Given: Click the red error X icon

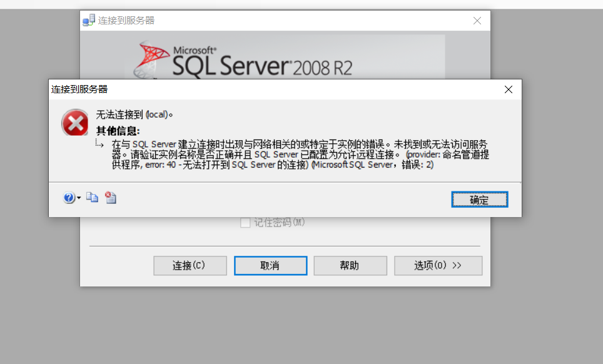Looking at the screenshot, I should coord(75,123).
